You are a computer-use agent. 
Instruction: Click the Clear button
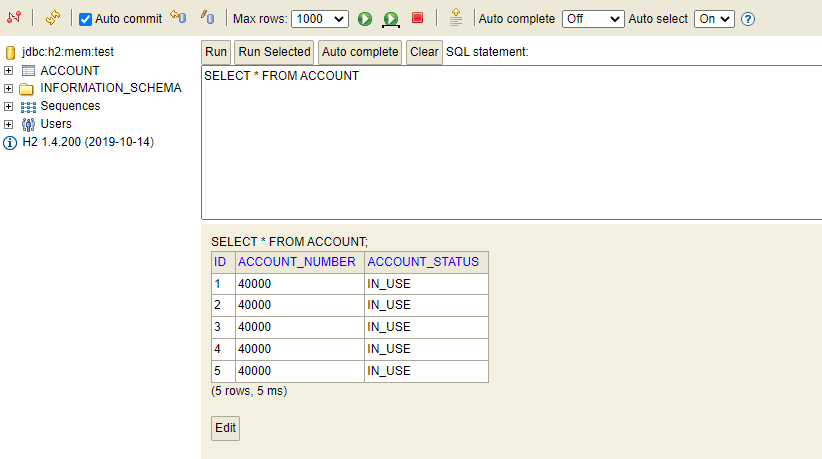pos(424,52)
